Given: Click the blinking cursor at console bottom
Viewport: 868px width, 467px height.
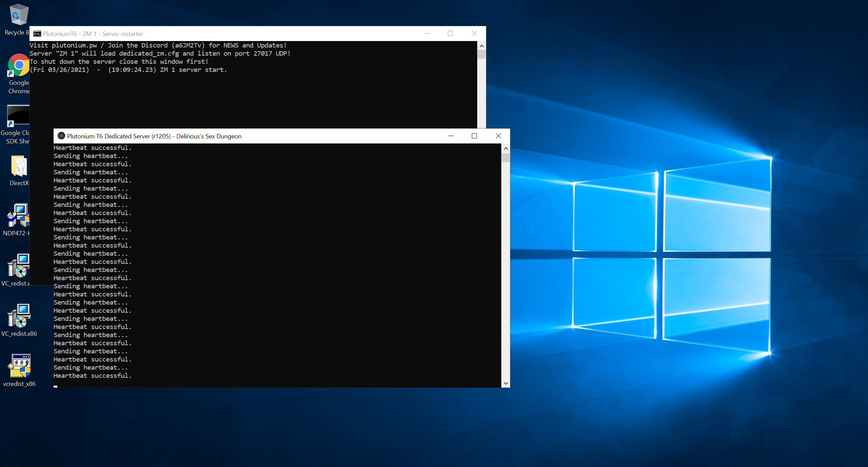Looking at the screenshot, I should point(56,386).
